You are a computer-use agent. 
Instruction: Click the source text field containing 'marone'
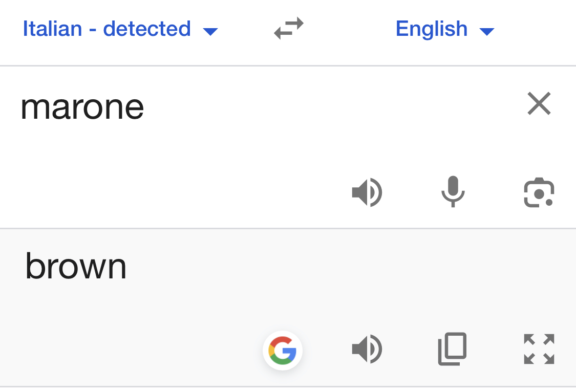82,107
